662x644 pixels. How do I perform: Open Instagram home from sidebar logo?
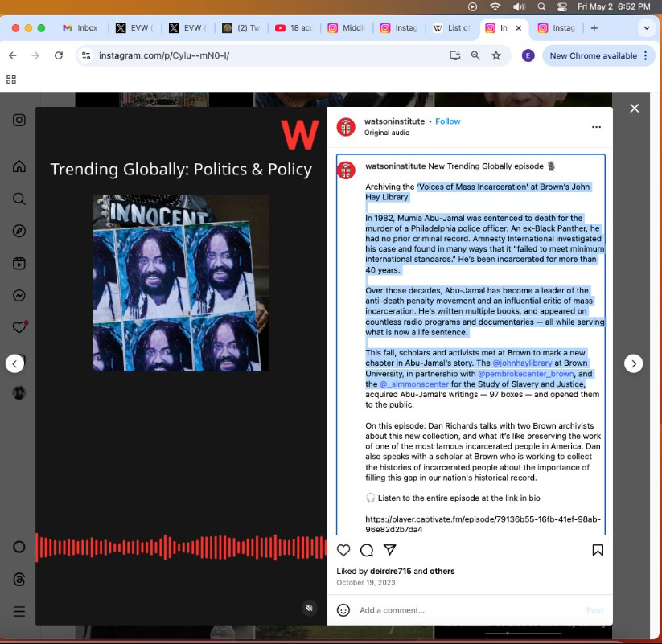[x=19, y=121]
